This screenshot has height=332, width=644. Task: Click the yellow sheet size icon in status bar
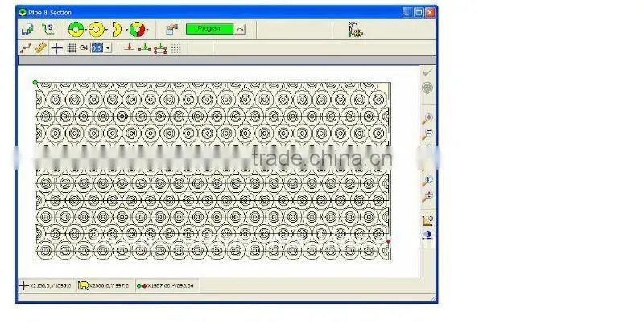[x=84, y=285]
